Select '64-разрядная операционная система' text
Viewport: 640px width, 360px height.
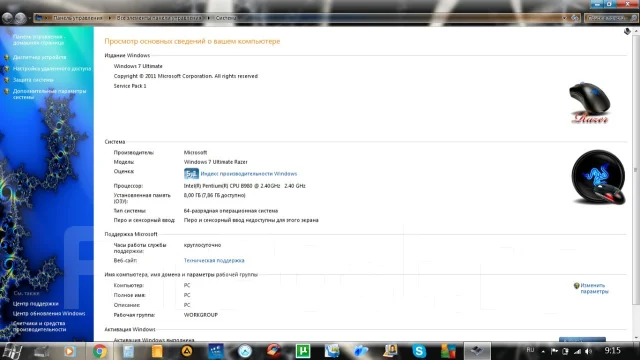231,211
